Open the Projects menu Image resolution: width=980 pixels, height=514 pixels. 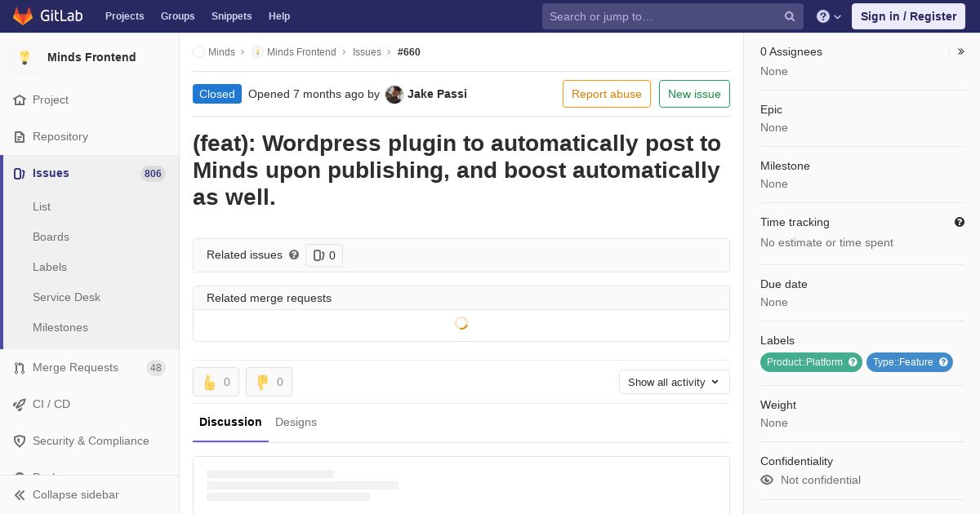click(124, 16)
